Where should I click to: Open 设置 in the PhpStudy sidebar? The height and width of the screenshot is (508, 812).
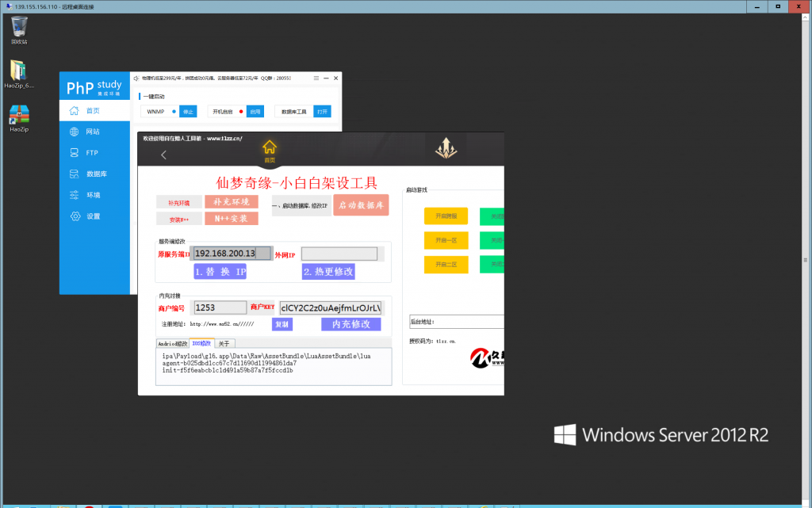click(94, 216)
